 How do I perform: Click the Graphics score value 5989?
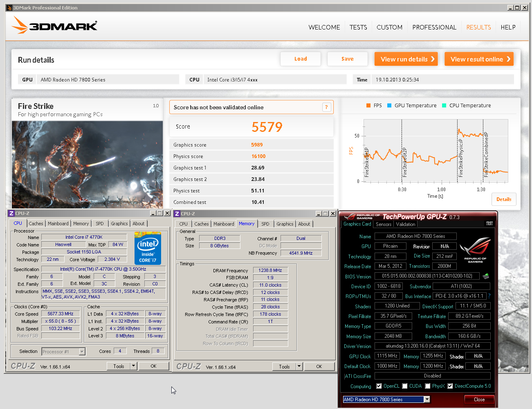point(257,145)
